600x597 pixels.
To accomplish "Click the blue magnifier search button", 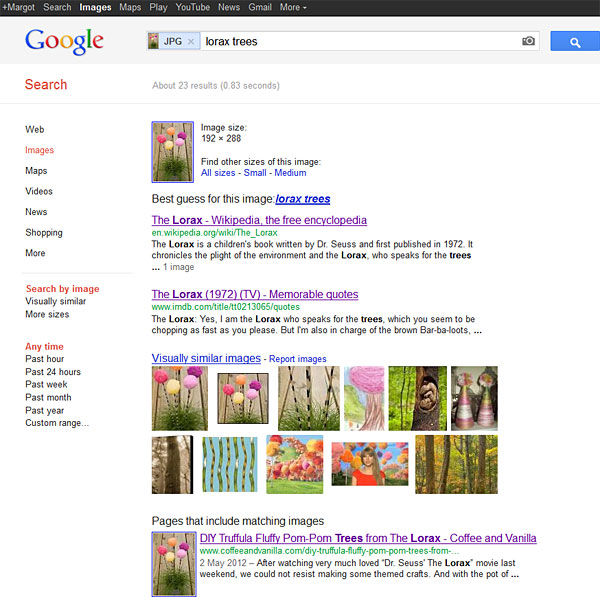I will 575,41.
